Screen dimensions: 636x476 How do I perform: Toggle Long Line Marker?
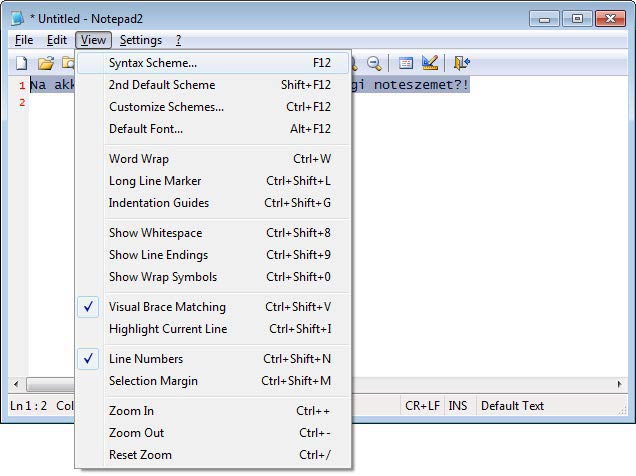point(213,180)
